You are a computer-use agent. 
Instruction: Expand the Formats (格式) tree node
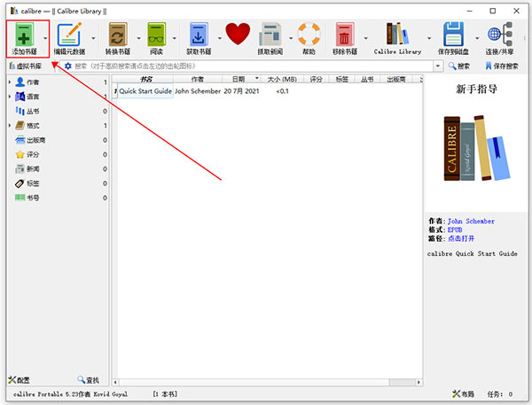pos(10,125)
